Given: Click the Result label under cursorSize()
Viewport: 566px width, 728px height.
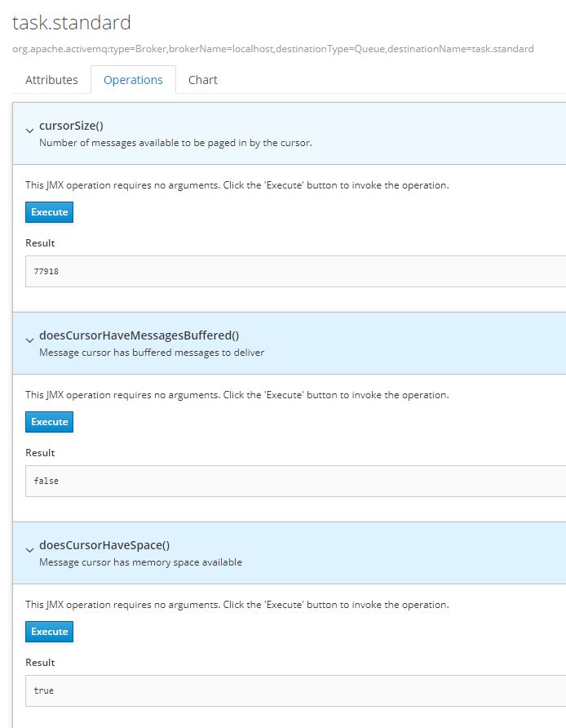Looking at the screenshot, I should click(40, 243).
